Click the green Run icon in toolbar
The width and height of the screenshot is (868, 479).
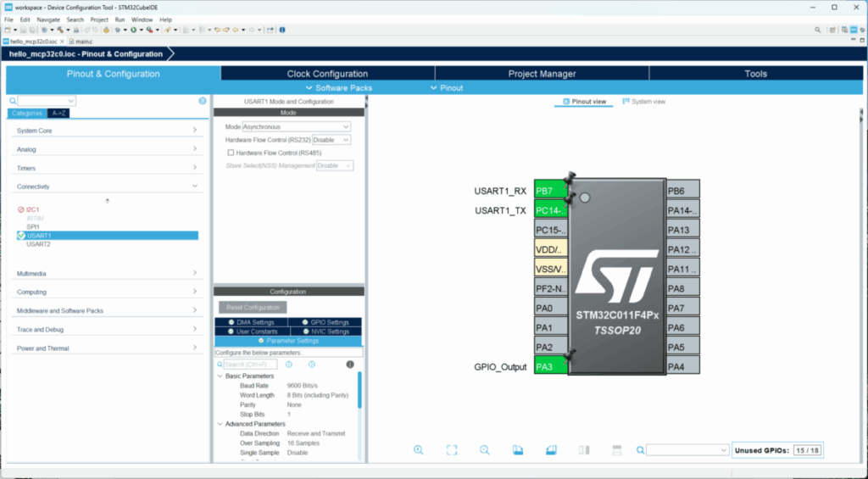[x=133, y=30]
